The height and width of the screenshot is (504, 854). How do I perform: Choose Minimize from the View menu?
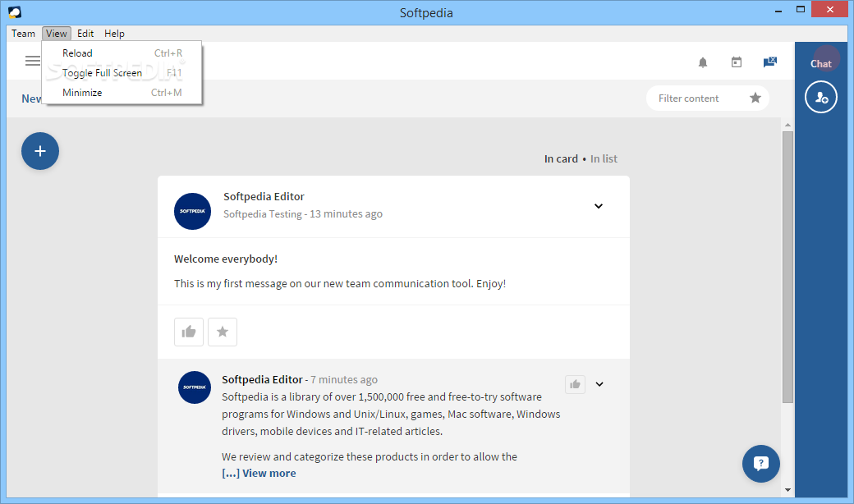tap(122, 93)
